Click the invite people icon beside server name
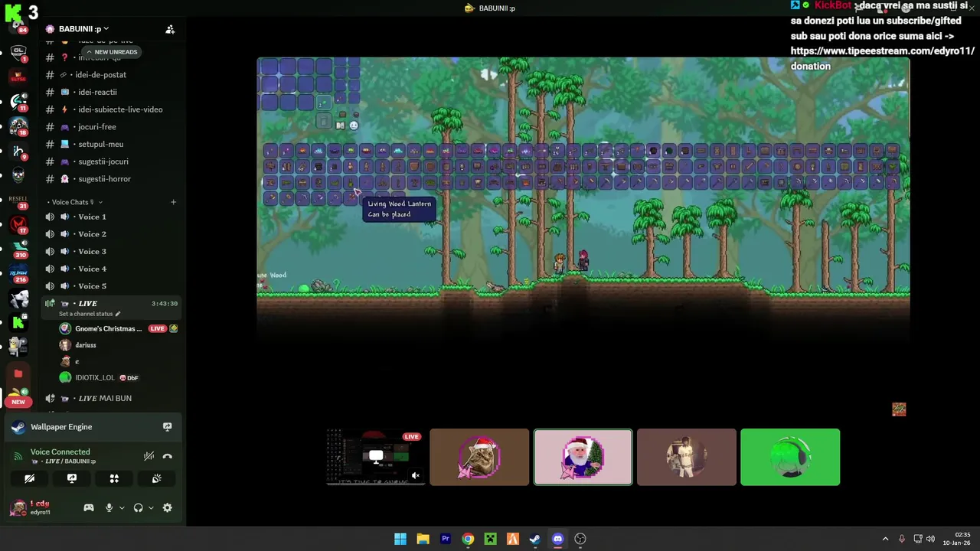The width and height of the screenshot is (980, 551). tap(170, 29)
